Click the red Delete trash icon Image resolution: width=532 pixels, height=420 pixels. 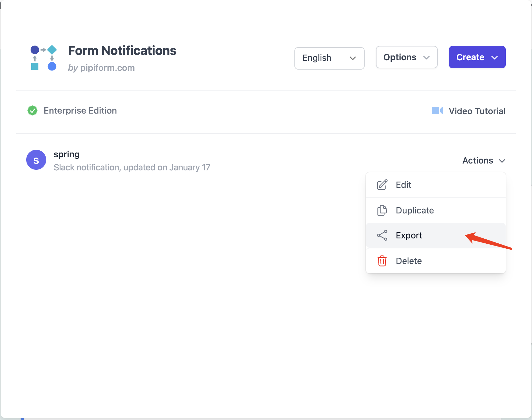382,261
